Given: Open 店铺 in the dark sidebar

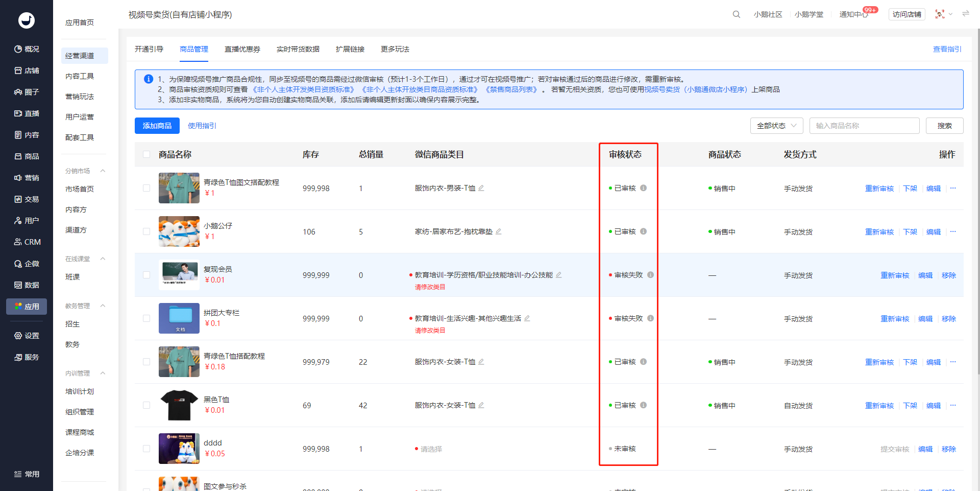Looking at the screenshot, I should 27,71.
